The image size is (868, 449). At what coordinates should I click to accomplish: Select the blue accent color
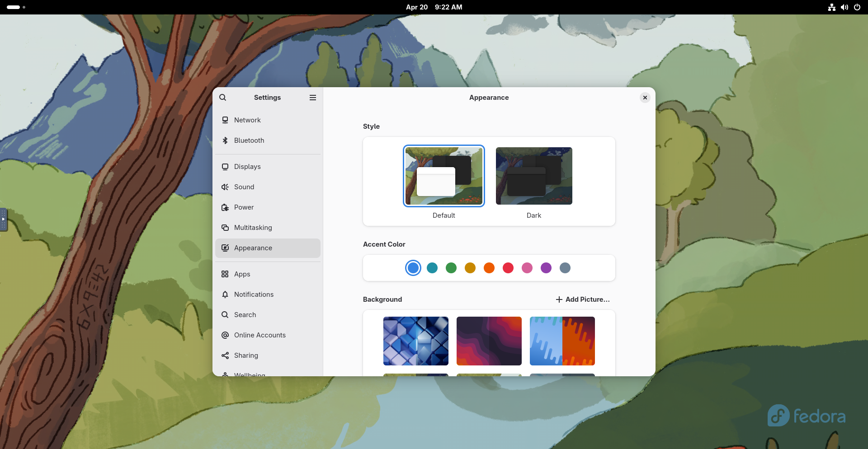[x=413, y=268]
